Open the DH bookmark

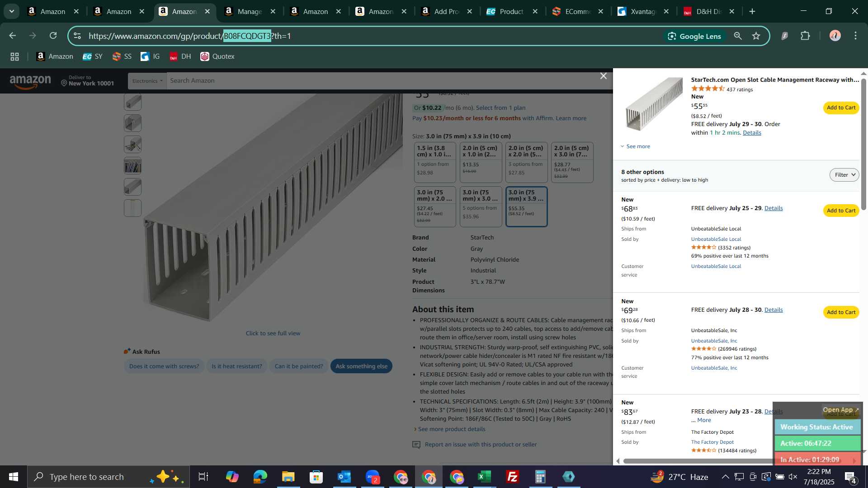[180, 56]
